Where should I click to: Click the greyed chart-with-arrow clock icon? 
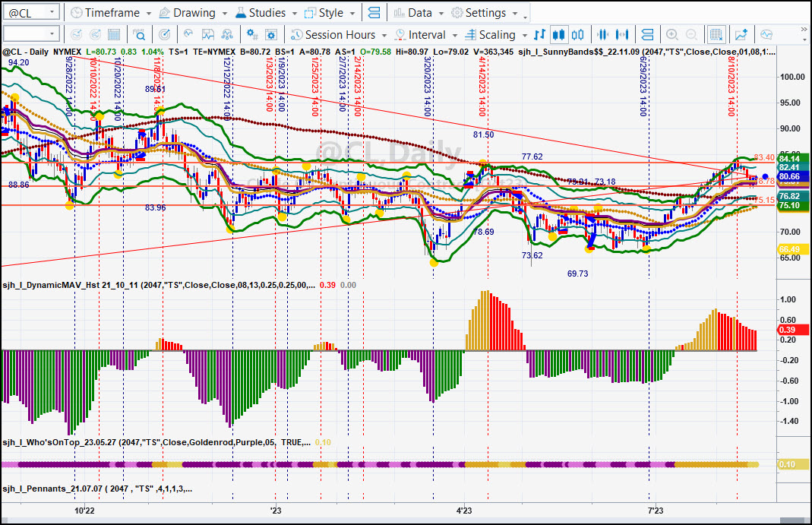pyautogui.click(x=95, y=35)
